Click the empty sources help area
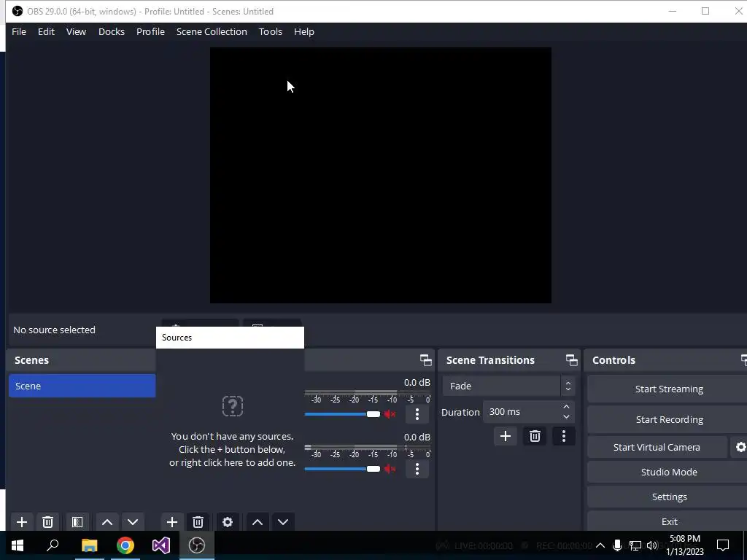Image resolution: width=747 pixels, height=560 pixels. (233, 431)
